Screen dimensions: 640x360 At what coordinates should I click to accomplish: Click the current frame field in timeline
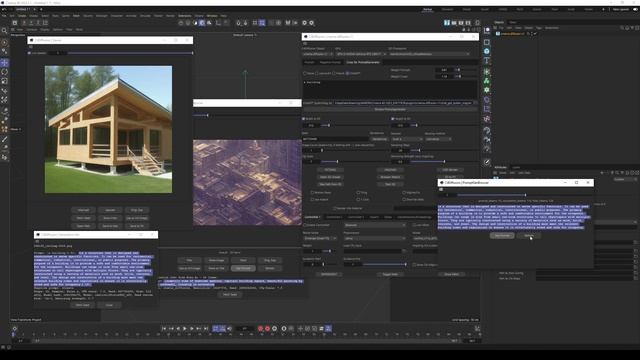(245, 329)
